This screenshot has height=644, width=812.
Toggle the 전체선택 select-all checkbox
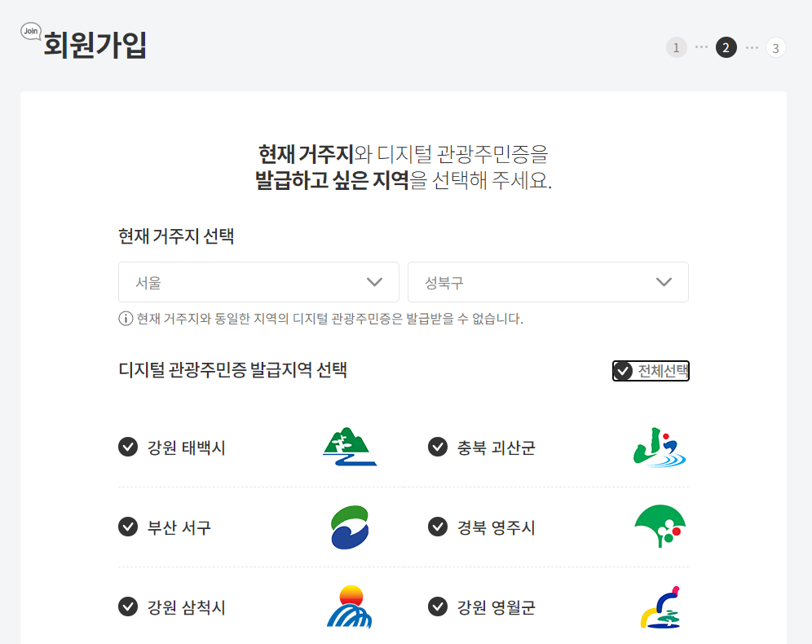tap(624, 370)
